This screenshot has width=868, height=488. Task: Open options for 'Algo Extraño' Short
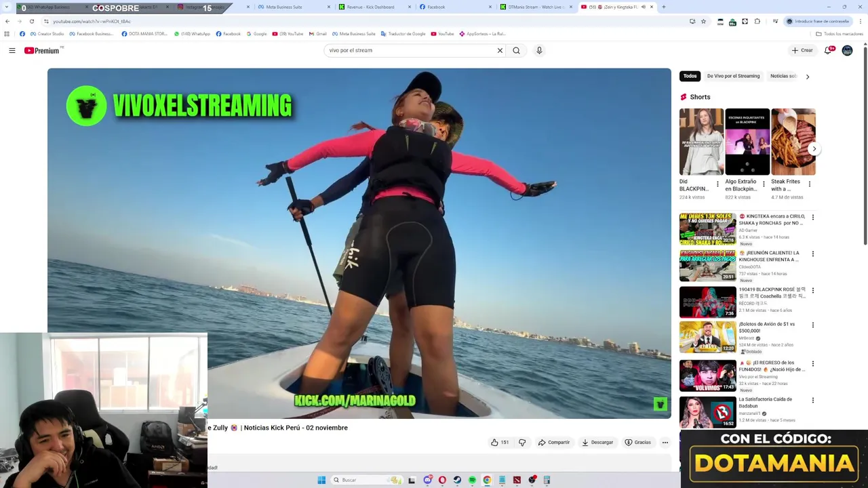point(764,184)
